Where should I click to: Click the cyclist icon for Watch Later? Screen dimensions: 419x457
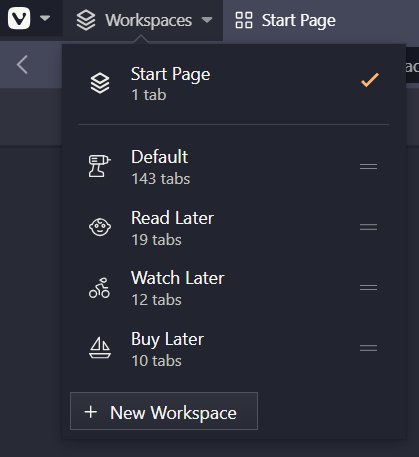(x=99, y=288)
